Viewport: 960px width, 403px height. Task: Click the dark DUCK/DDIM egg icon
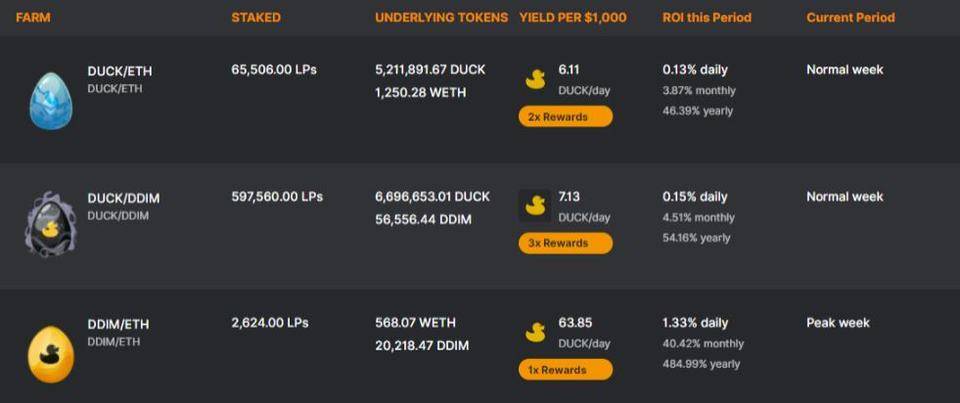click(x=49, y=224)
